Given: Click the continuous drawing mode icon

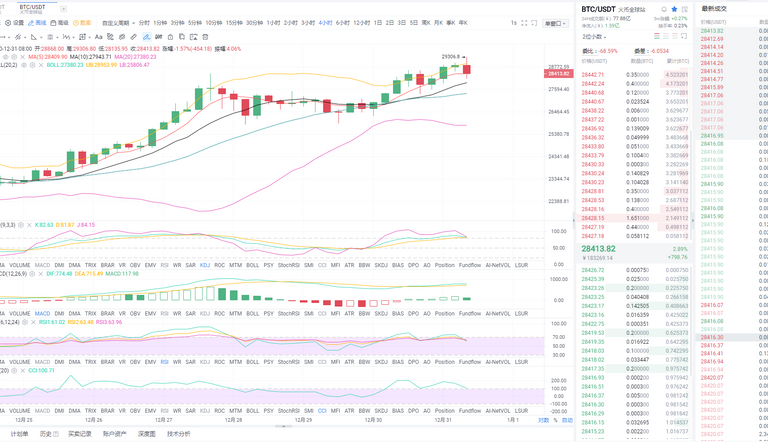Looking at the screenshot, I should (158, 37).
